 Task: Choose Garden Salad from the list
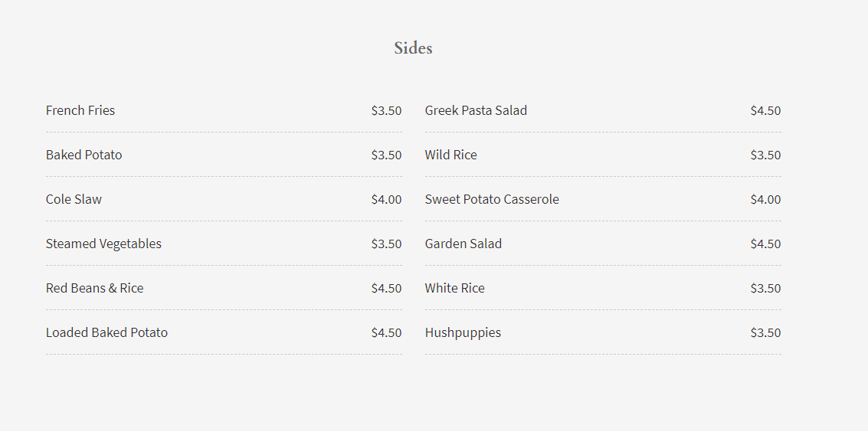[463, 244]
